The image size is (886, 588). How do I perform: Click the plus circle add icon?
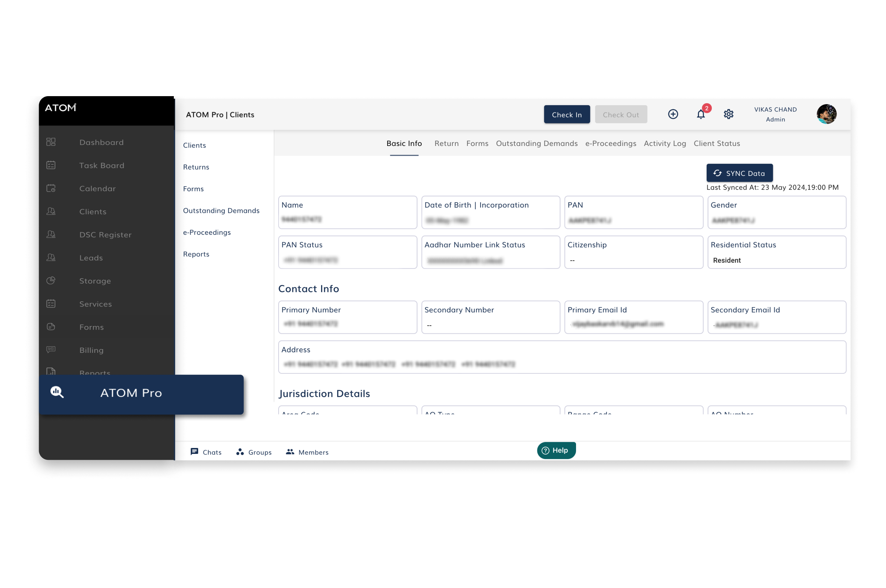tap(674, 114)
